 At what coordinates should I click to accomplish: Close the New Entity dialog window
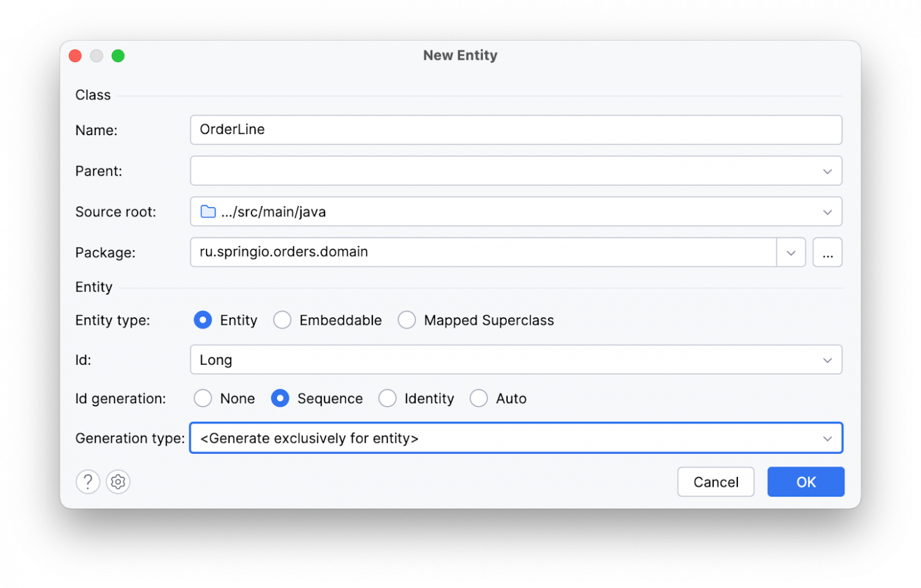pos(75,56)
